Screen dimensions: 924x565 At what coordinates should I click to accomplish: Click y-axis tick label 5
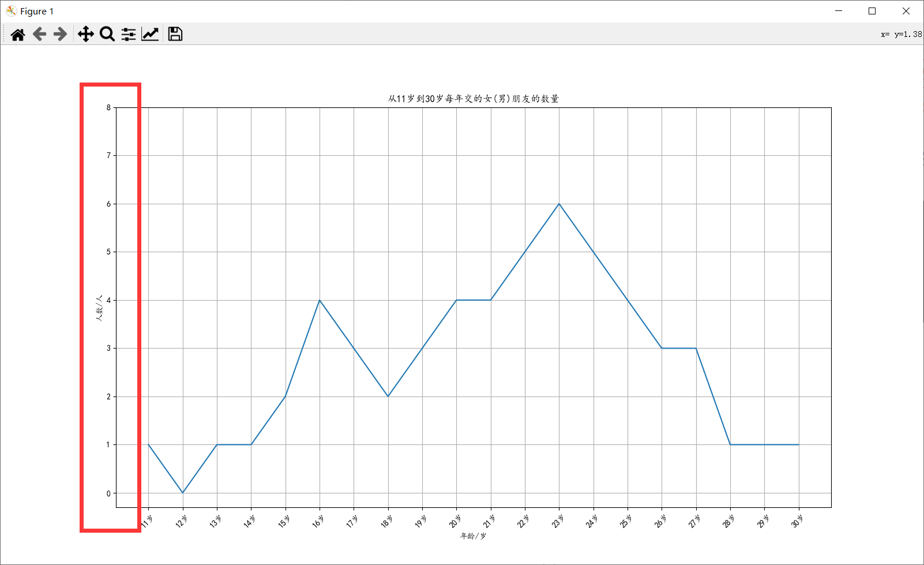(x=108, y=252)
